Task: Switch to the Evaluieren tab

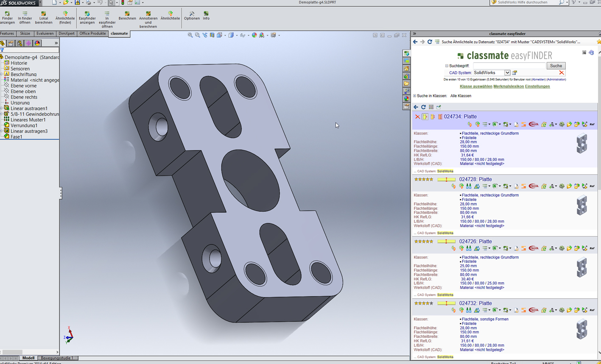Action: point(45,33)
